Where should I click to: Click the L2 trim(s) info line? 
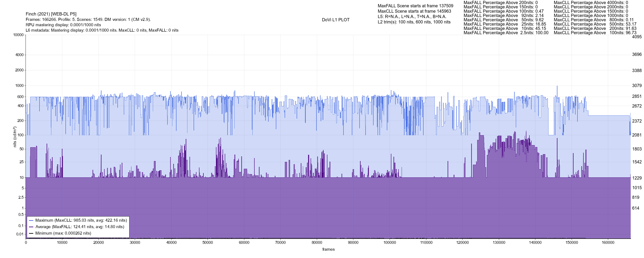[x=414, y=22]
